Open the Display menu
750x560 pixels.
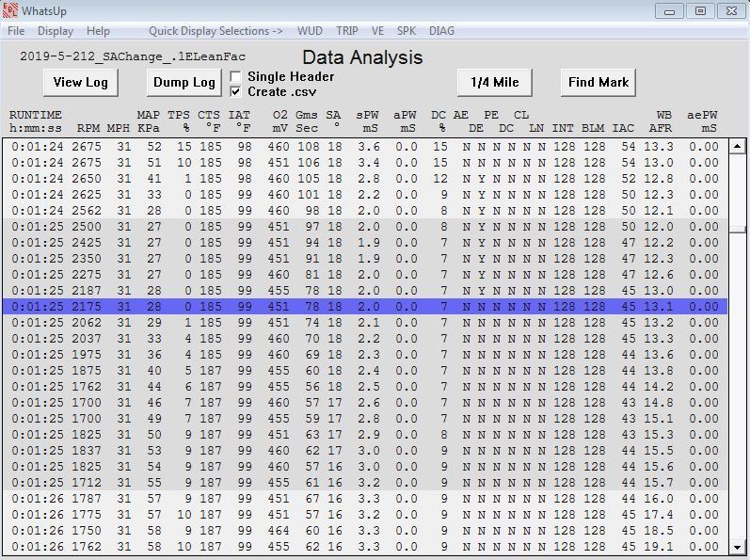(56, 31)
